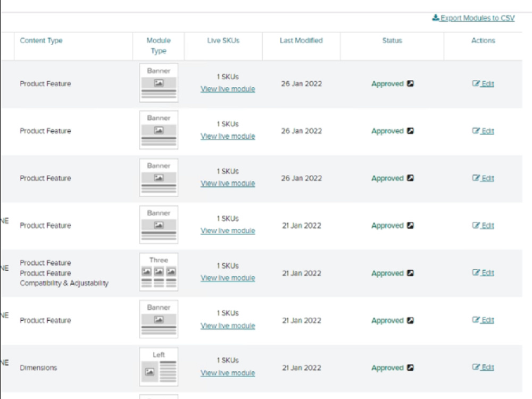Viewport: 532px width, 399px height.
Task: Click the Approved status icon in the first 26 Jan 2022 row
Action: (x=410, y=84)
